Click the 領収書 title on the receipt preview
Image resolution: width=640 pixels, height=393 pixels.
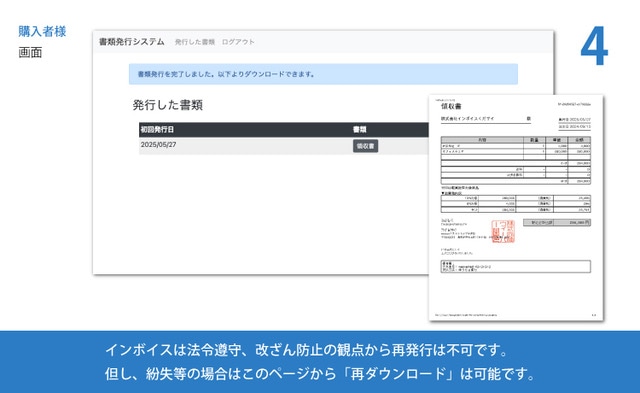pyautogui.click(x=451, y=107)
